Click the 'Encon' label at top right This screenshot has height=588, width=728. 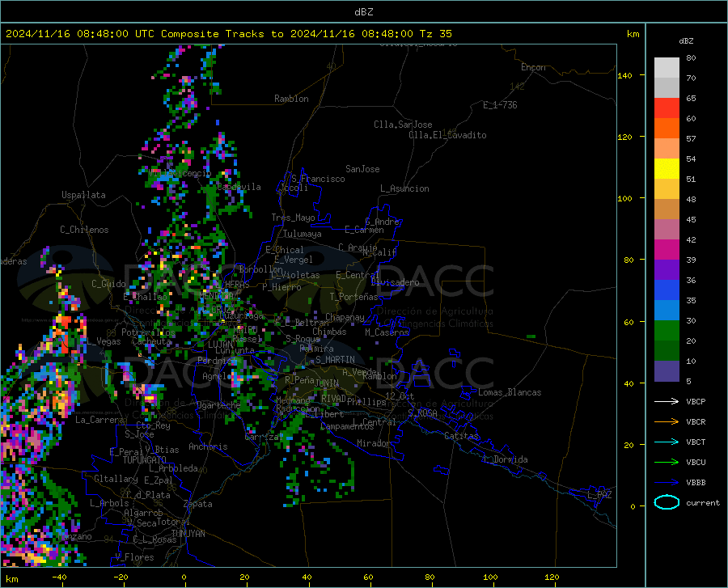pyautogui.click(x=533, y=67)
